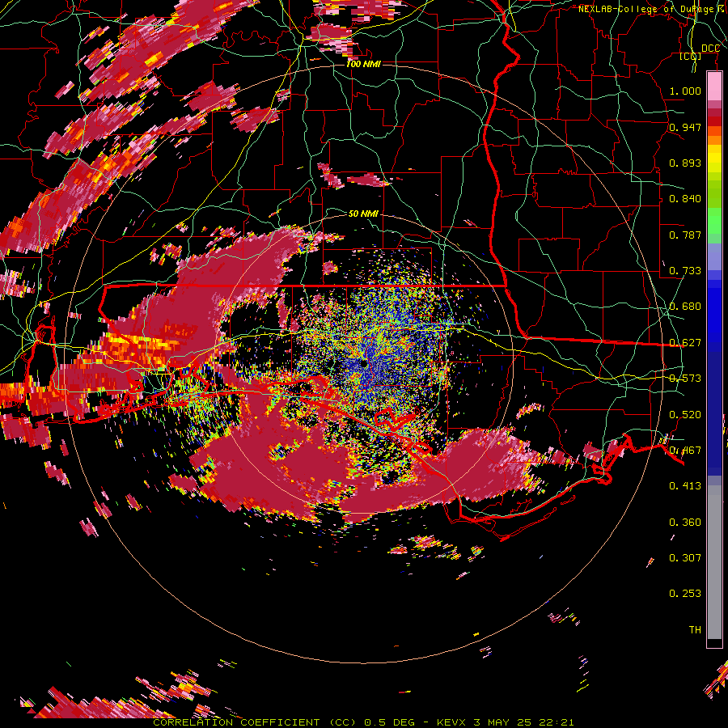Viewport: 728px width, 728px height.
Task: Click the 0.733 legend value
Action: (685, 270)
